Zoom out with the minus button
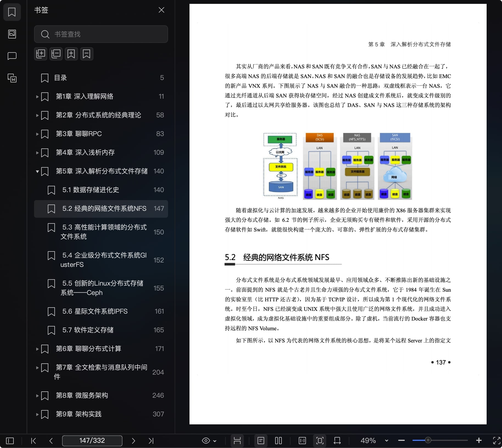Viewport: 502px width, 448px height. (x=401, y=441)
